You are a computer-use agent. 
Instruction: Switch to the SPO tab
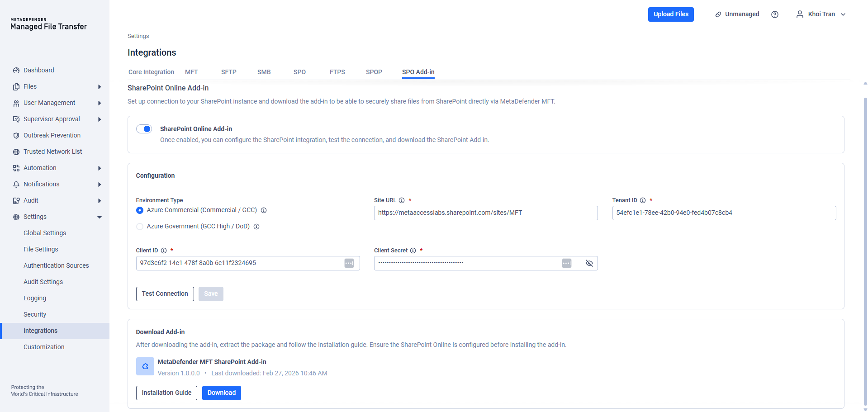pyautogui.click(x=299, y=72)
